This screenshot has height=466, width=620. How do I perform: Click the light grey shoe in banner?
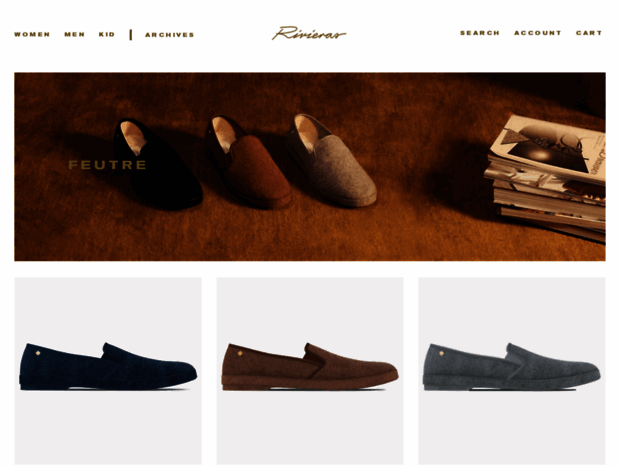tap(332, 160)
